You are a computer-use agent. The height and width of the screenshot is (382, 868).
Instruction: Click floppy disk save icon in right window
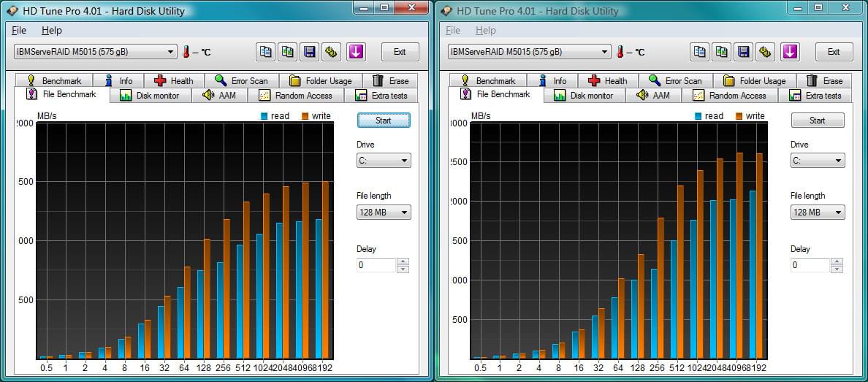(x=743, y=52)
